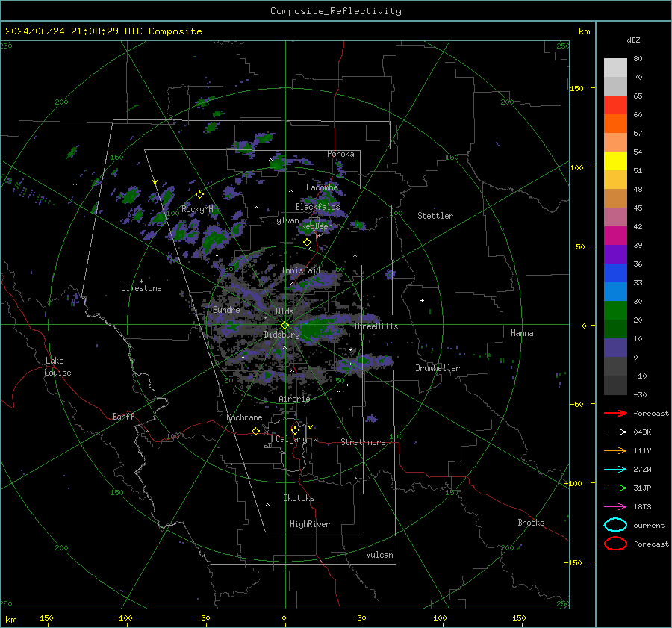Click the Calgary city label
The width and height of the screenshot is (672, 628).
pos(291,439)
